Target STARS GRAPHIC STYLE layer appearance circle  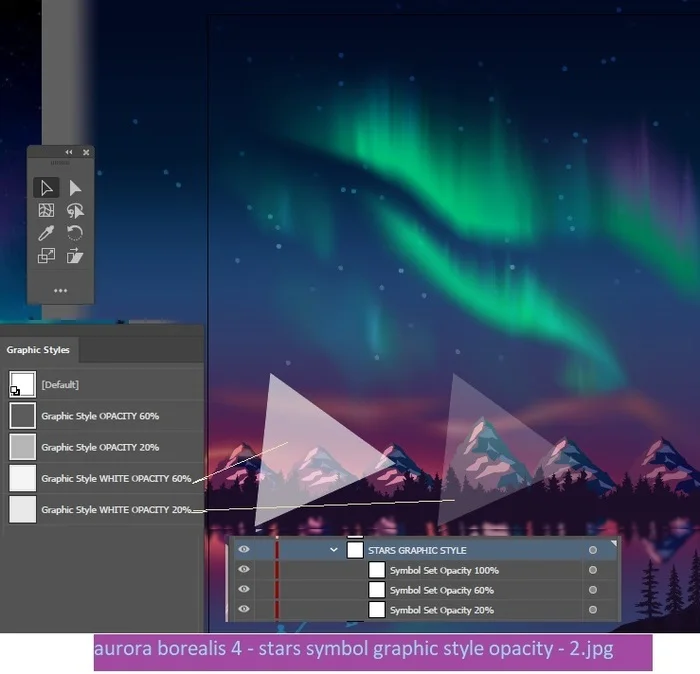593,550
